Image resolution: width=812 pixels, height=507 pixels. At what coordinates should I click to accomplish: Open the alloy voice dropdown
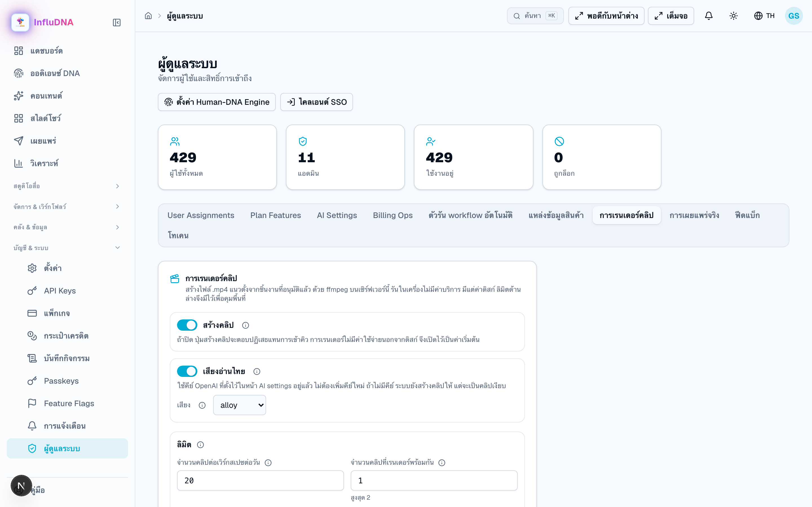pos(240,405)
